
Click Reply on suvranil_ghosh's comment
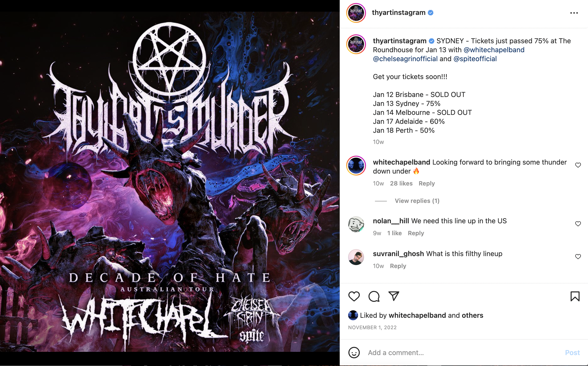pos(398,266)
